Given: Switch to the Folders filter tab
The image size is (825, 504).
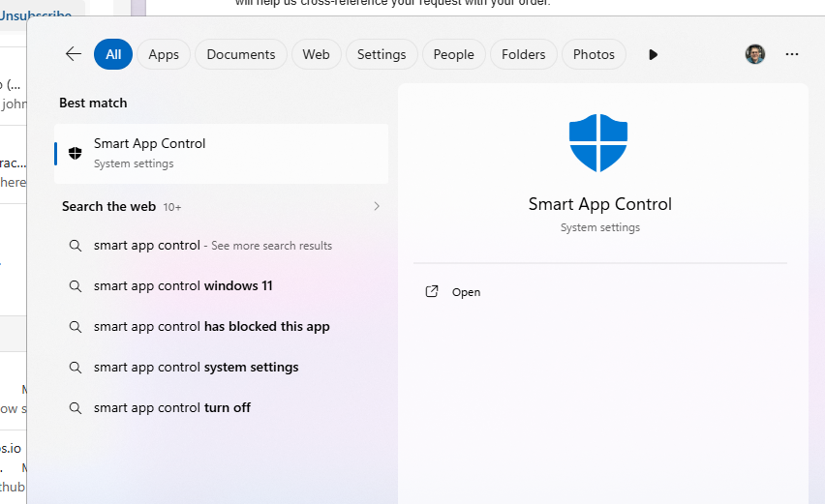Looking at the screenshot, I should tap(523, 54).
